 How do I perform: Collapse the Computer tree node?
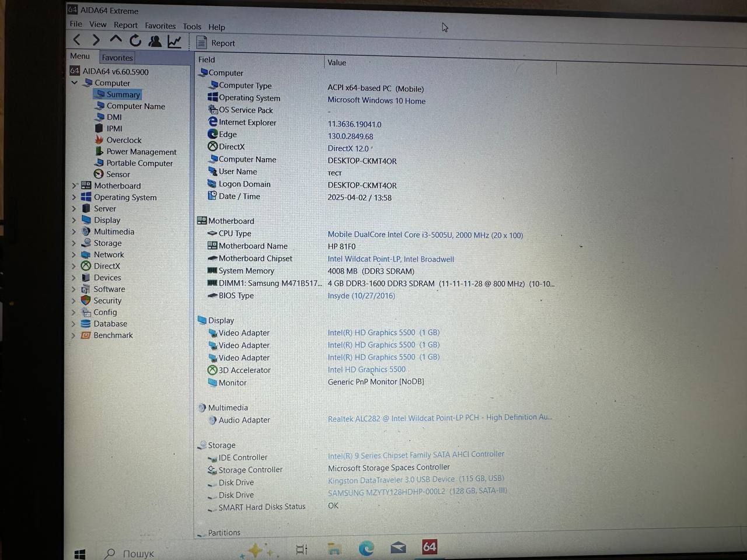click(75, 83)
